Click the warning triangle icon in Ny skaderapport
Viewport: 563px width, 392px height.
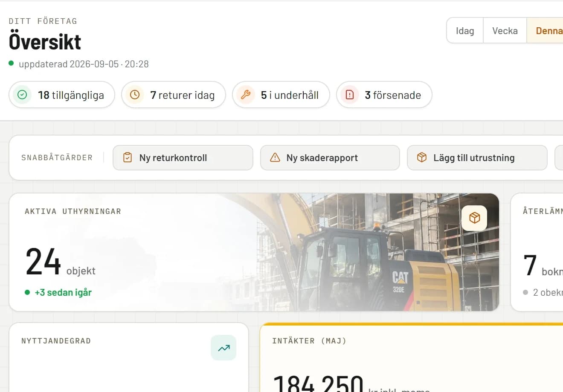tap(275, 157)
